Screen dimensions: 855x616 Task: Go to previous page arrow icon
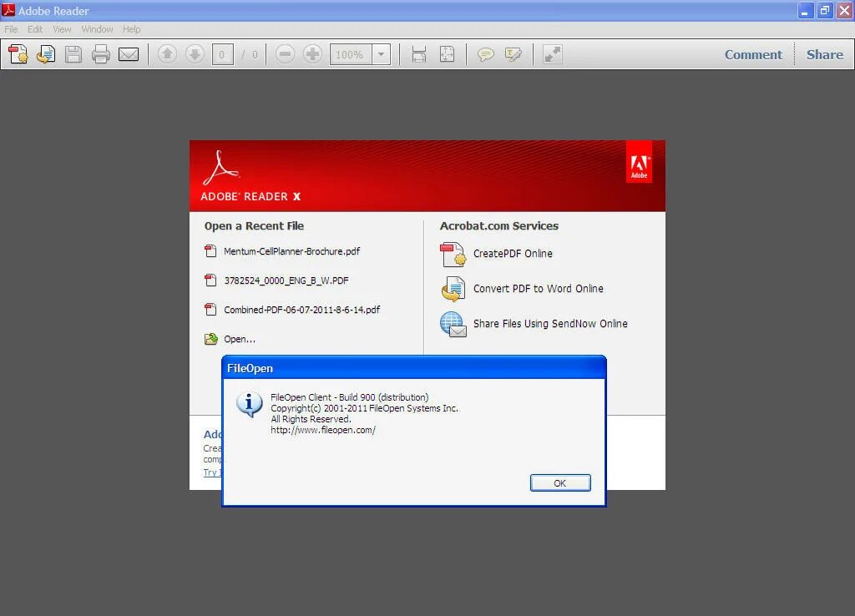pos(167,54)
